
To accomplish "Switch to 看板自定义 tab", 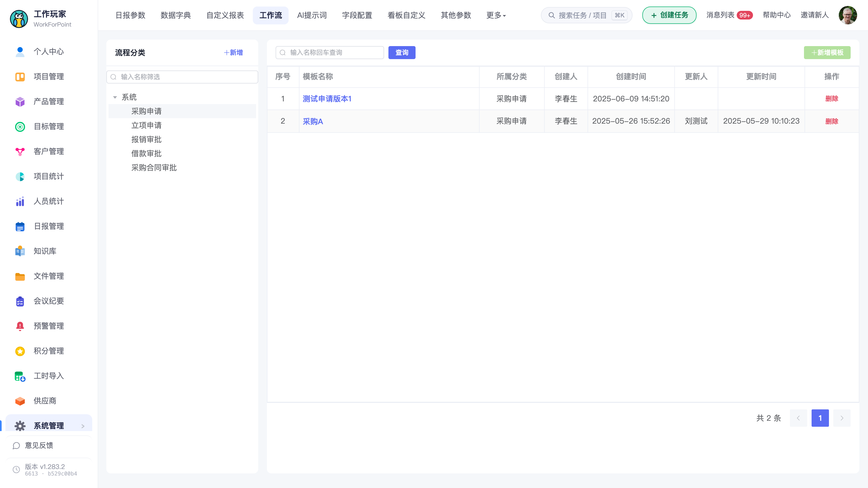I will point(406,15).
